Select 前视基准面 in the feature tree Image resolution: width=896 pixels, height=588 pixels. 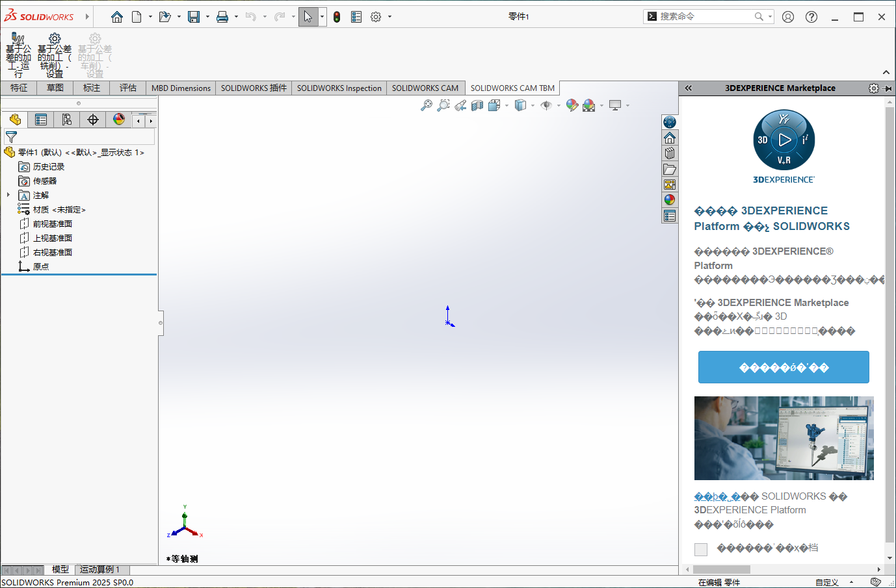tap(51, 224)
